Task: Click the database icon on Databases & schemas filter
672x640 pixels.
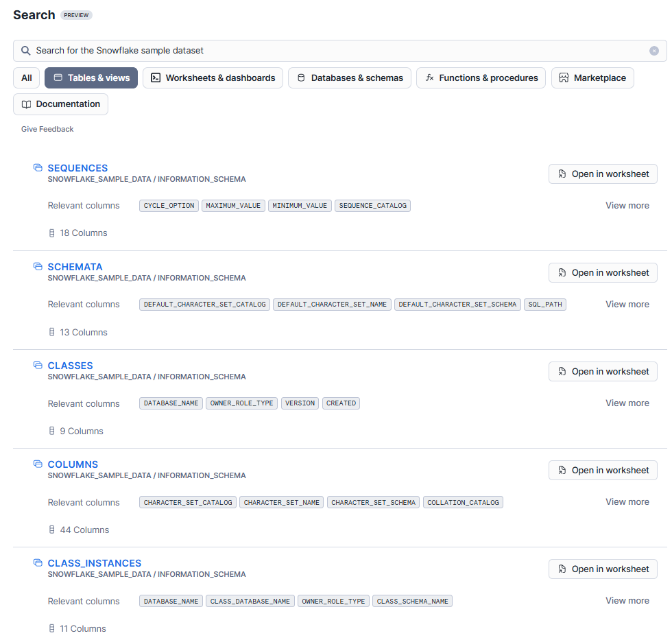Action: pos(300,78)
